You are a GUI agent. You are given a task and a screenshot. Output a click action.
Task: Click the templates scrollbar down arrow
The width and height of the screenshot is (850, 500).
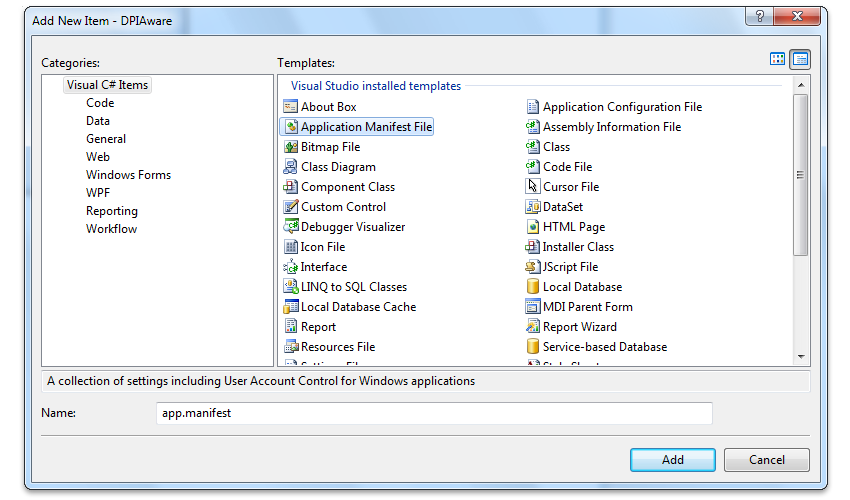click(801, 356)
